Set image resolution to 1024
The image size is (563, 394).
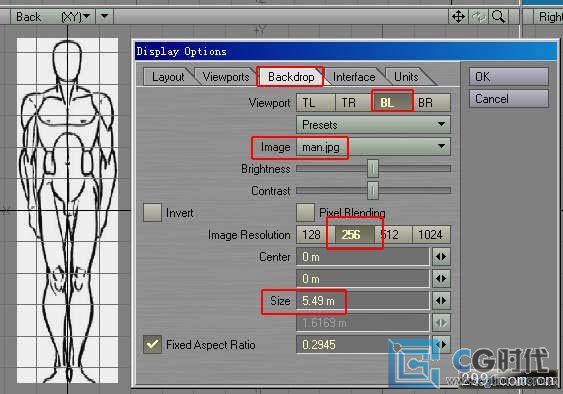point(431,235)
